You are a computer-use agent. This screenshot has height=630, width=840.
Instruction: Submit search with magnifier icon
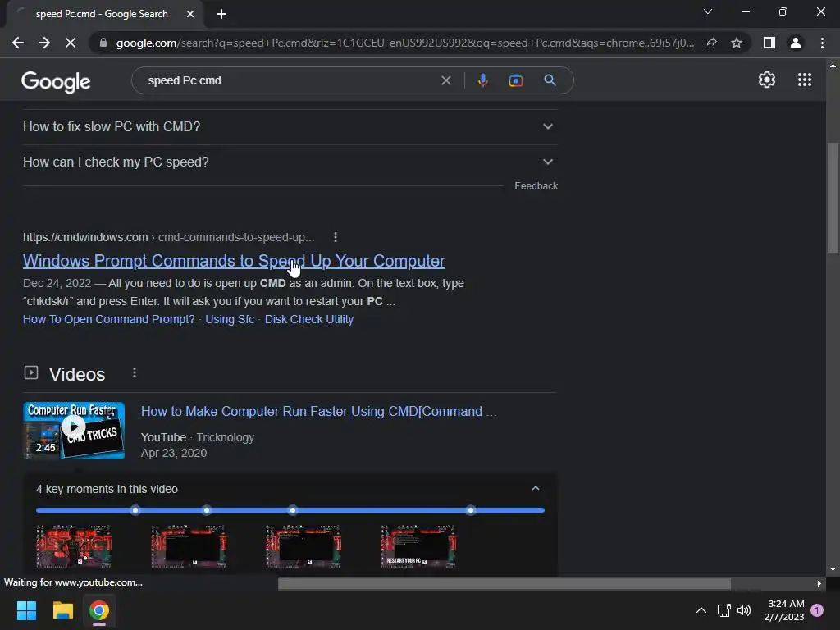pyautogui.click(x=550, y=80)
